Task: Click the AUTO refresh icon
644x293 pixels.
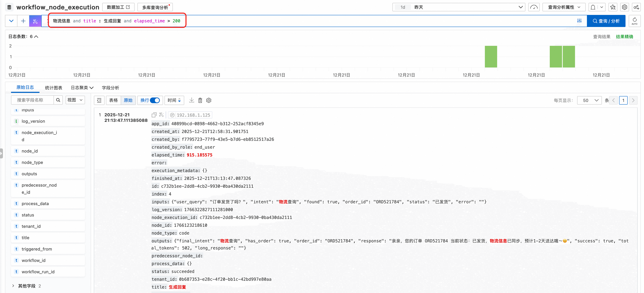Action: [x=635, y=21]
